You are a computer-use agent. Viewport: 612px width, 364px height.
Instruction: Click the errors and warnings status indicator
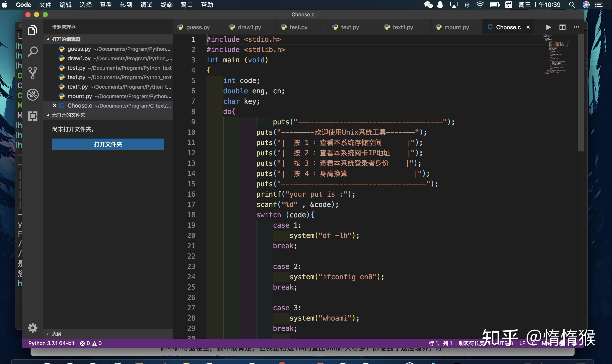click(91, 343)
